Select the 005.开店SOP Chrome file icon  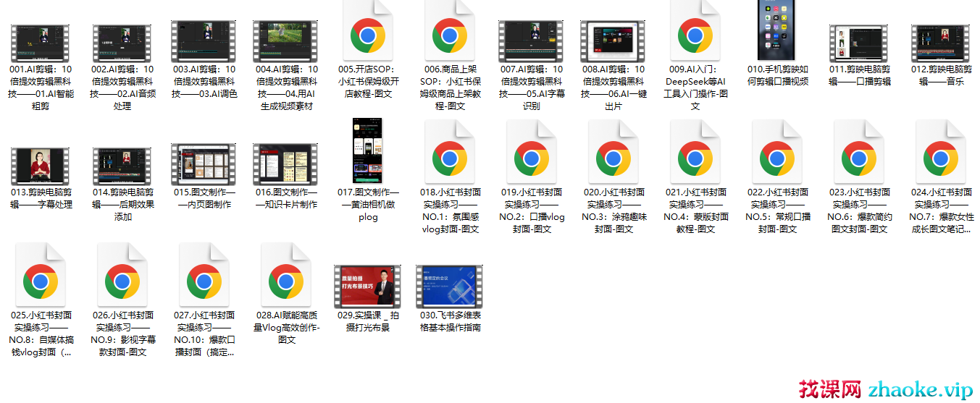point(368,35)
